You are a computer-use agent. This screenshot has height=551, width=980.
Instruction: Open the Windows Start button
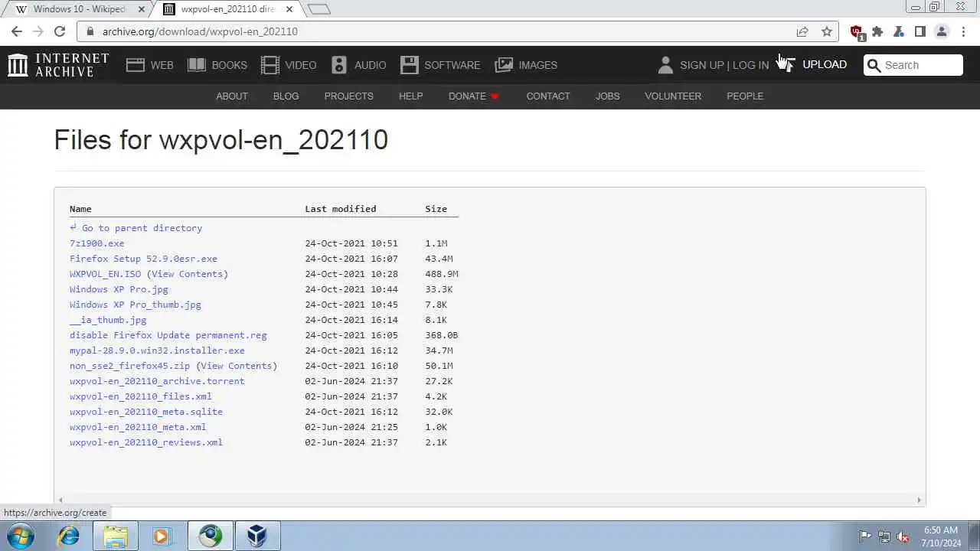tap(21, 536)
